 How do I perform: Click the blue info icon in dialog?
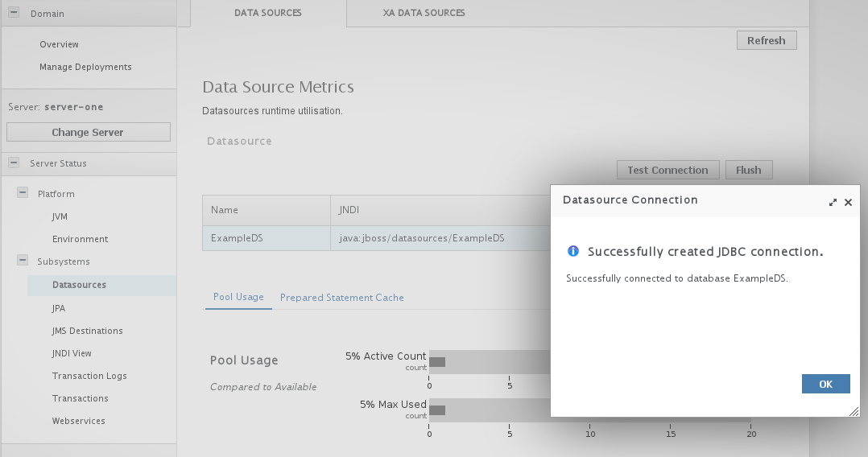573,251
